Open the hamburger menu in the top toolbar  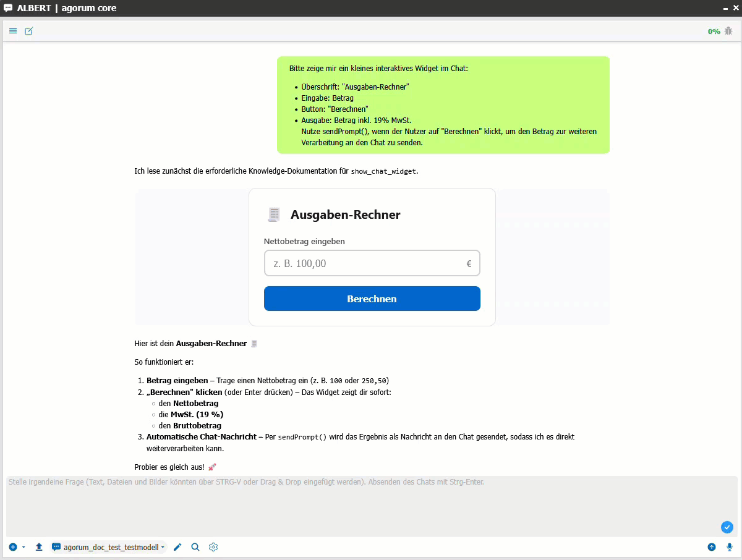pos(13,31)
